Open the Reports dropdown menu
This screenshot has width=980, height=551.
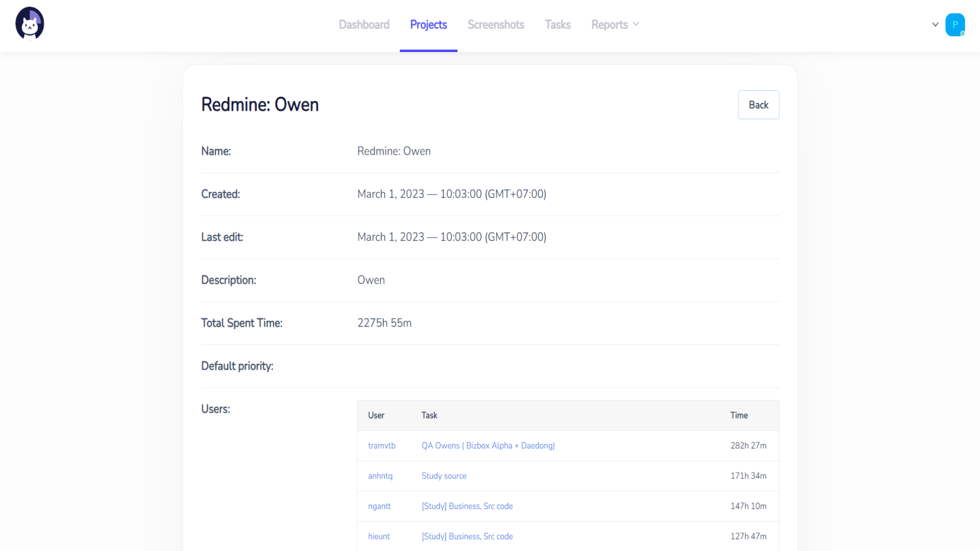click(615, 24)
